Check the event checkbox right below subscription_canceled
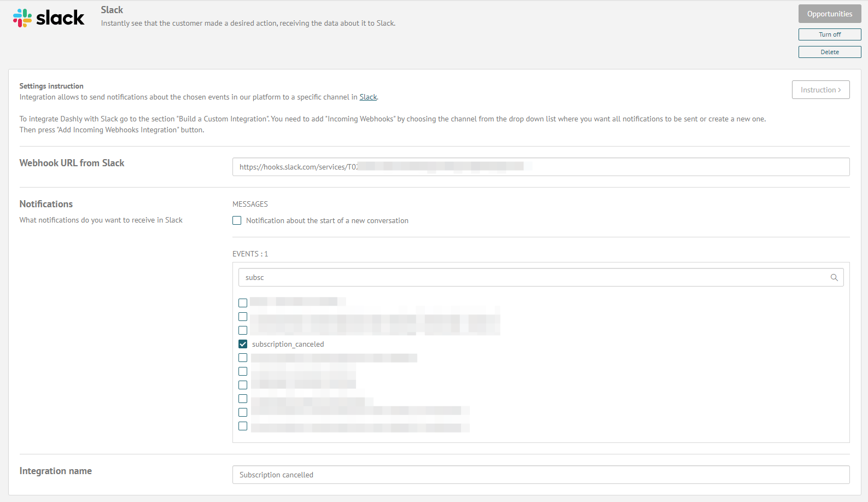The height and width of the screenshot is (502, 868). pyautogui.click(x=243, y=358)
